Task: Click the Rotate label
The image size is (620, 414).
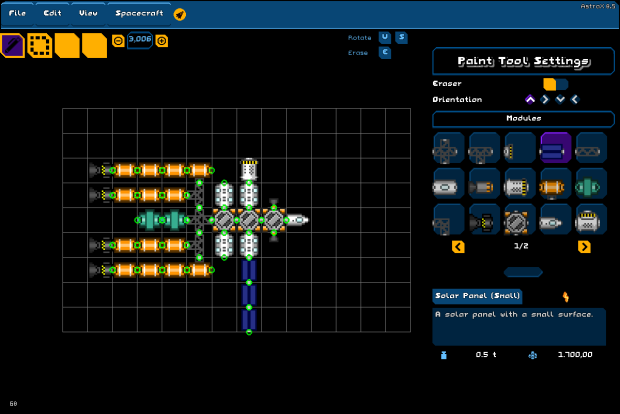Action: click(x=359, y=38)
